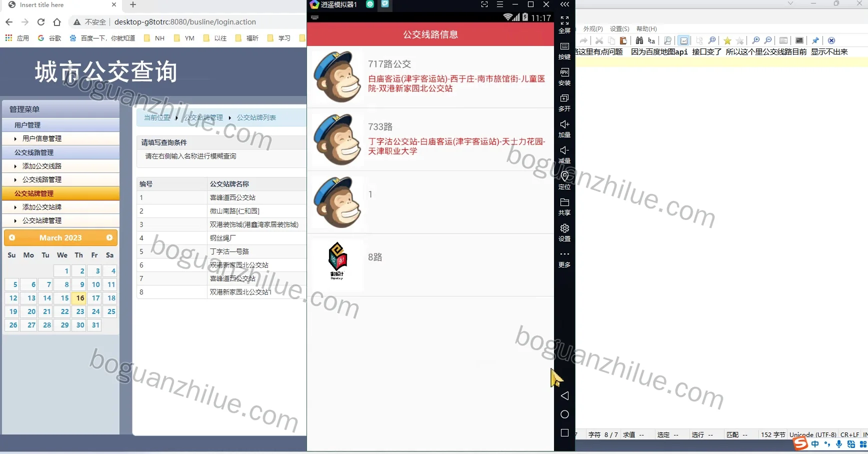This screenshot has width=868, height=454.
Task: Open the 外观(P) menu in text editor
Action: click(593, 29)
